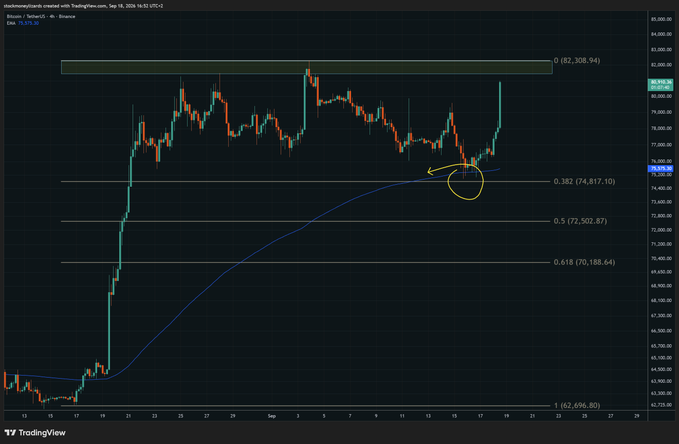Click the 67,300.00 price axis label
Image resolution: width=679 pixels, height=444 pixels.
661,316
